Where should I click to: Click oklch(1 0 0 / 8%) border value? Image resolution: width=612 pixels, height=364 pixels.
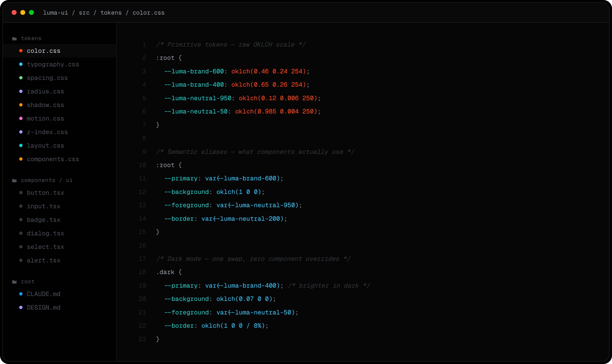(233, 326)
